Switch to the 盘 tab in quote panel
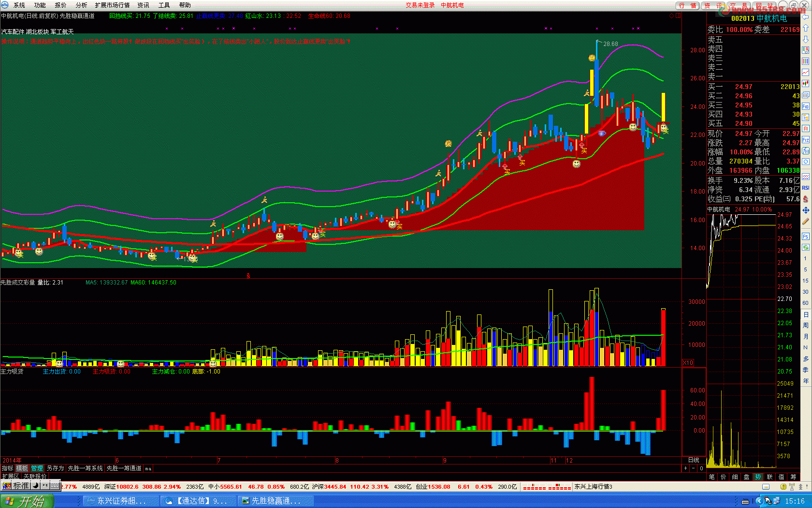 click(747, 477)
